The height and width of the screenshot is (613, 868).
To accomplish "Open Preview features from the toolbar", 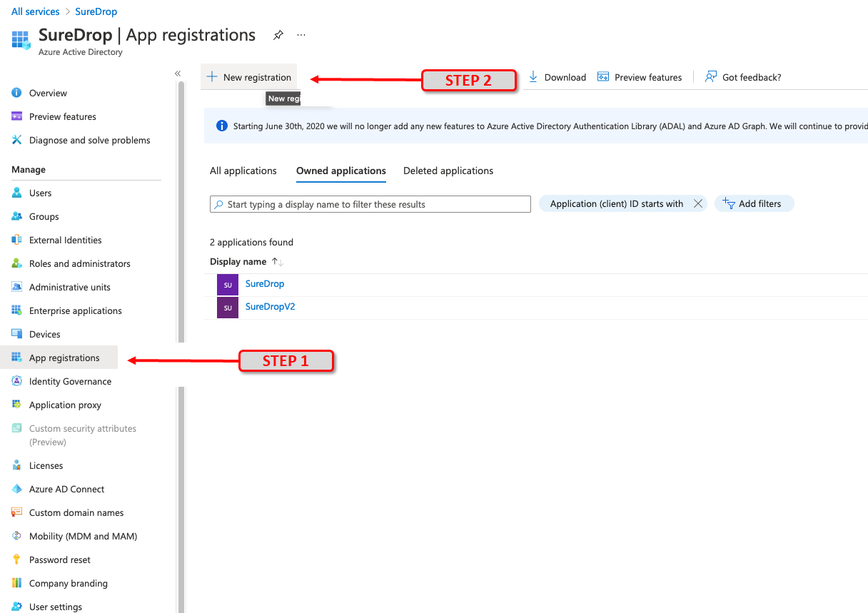I will pos(640,77).
